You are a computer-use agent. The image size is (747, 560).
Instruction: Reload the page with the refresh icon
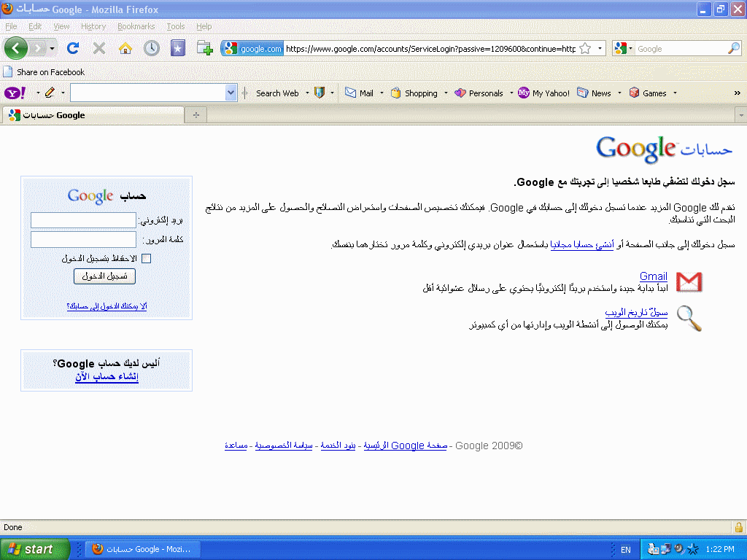click(x=73, y=48)
